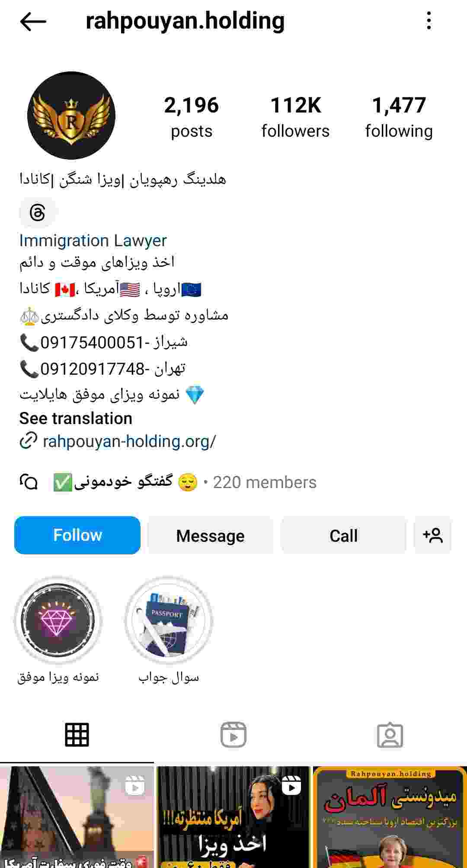Open the diamond story highlight
Image resolution: width=467 pixels, height=868 pixels.
tap(58, 620)
